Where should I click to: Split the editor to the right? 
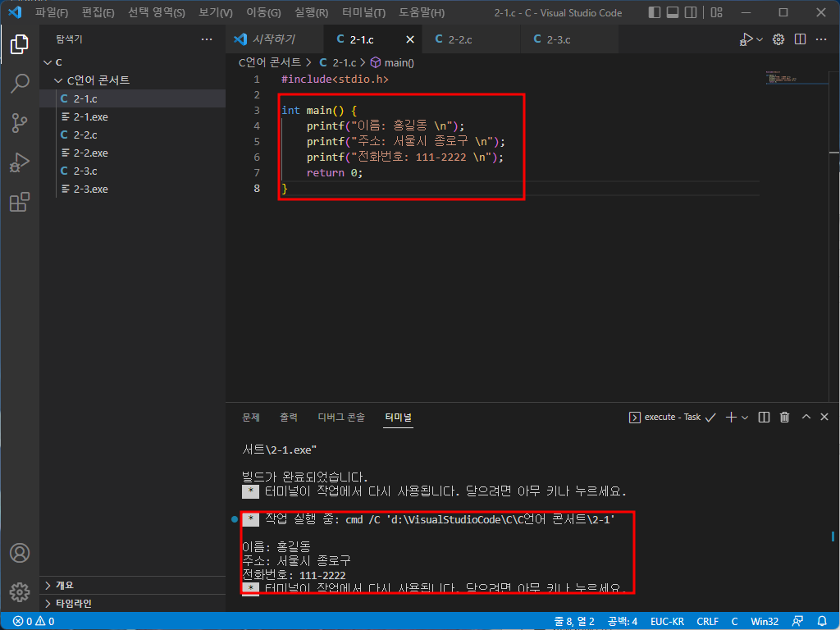tap(801, 39)
